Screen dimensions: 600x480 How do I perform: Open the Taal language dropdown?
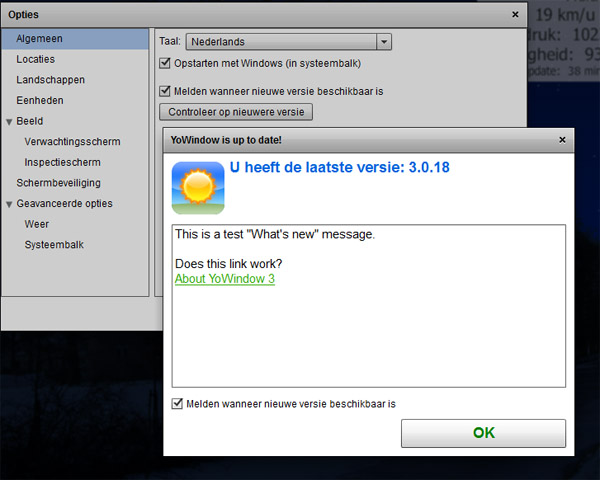click(x=384, y=42)
